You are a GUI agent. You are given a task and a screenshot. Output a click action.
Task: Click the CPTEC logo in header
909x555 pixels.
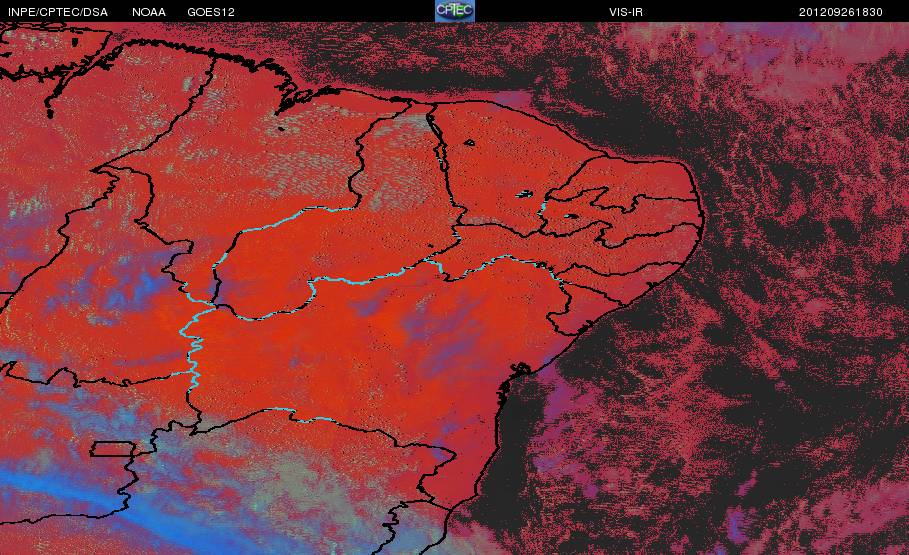[x=454, y=10]
